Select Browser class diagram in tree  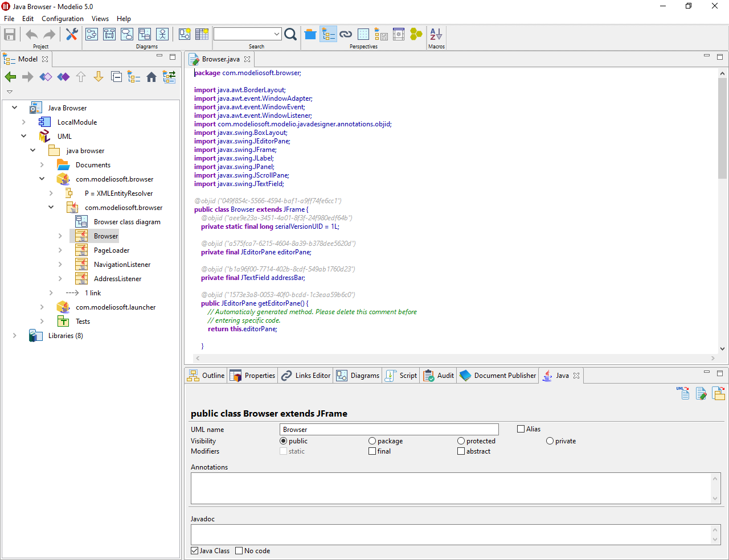click(x=127, y=222)
